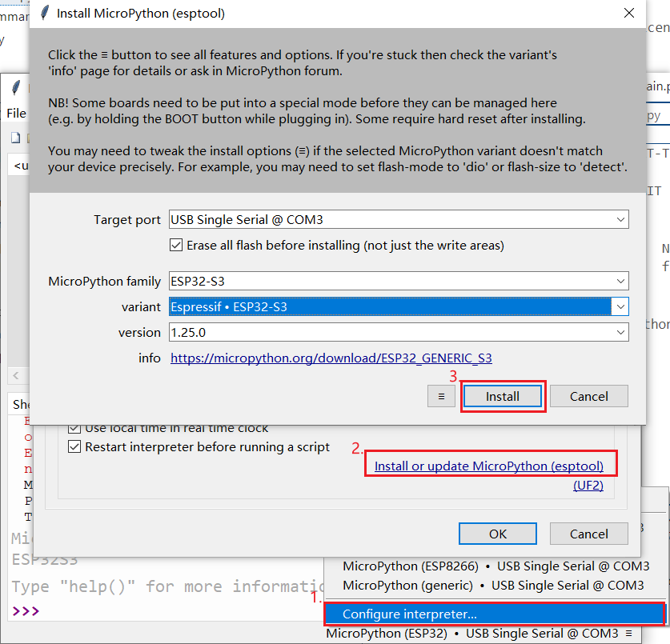
Task: Open the version dropdown
Action: click(x=620, y=332)
